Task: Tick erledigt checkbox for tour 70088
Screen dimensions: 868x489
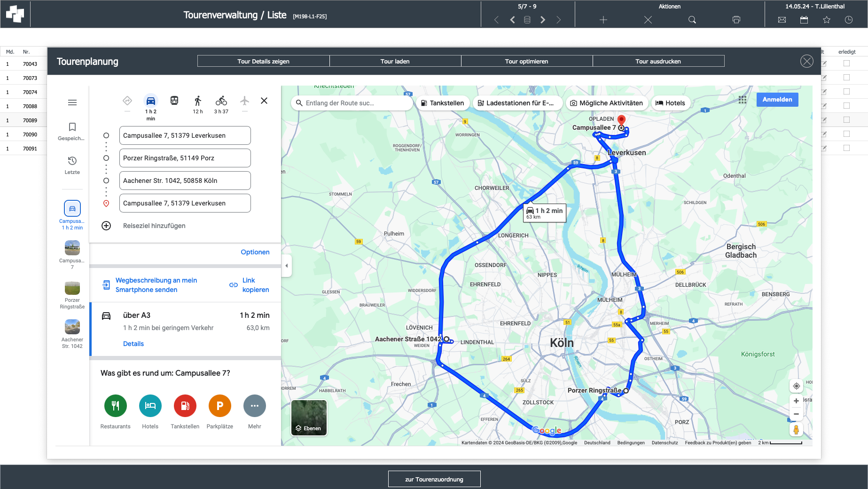Action: pyautogui.click(x=846, y=106)
